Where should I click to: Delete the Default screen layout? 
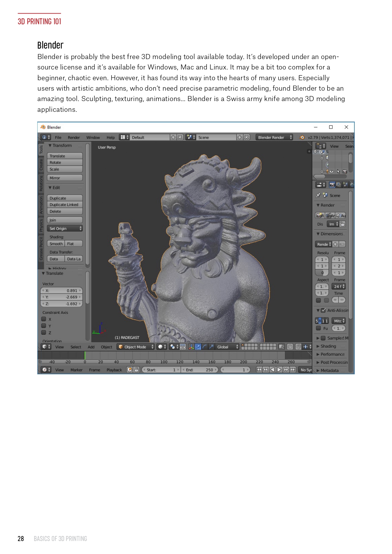tap(180, 137)
